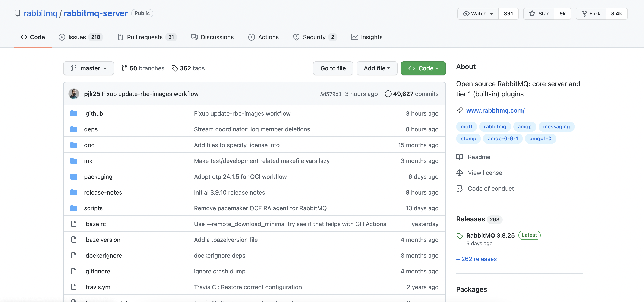This screenshot has height=302, width=644.
Task: Click the branches icon beside 50 branches
Action: [124, 68]
